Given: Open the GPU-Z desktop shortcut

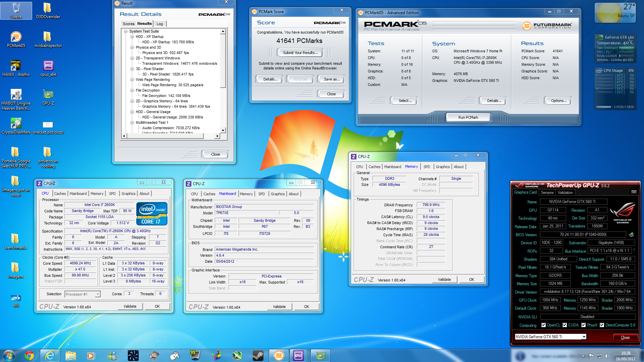Looking at the screenshot, I should 48,97.
